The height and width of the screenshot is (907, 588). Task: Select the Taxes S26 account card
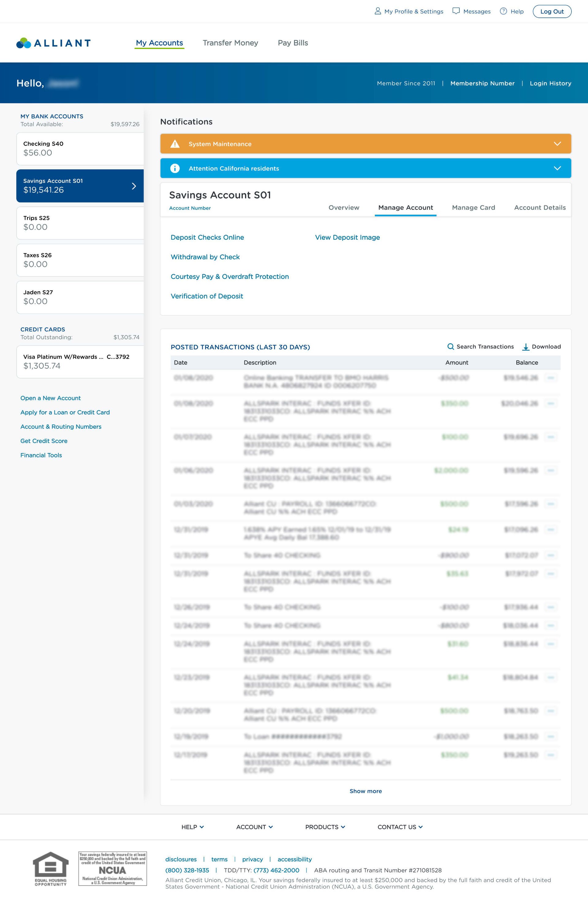80,260
